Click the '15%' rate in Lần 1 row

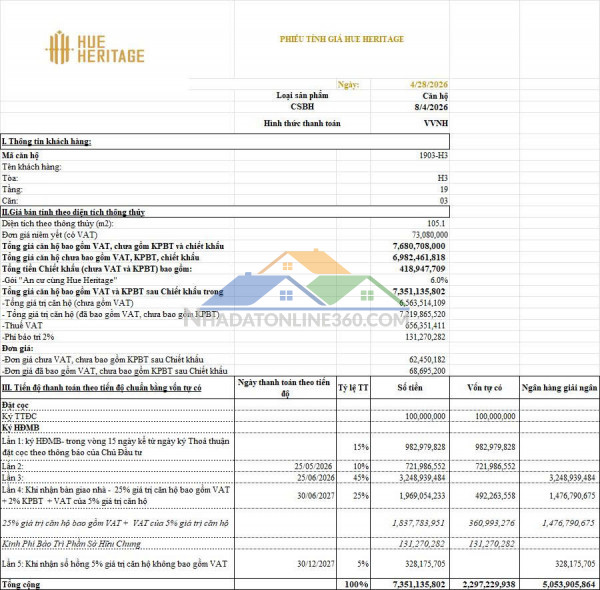[361, 447]
